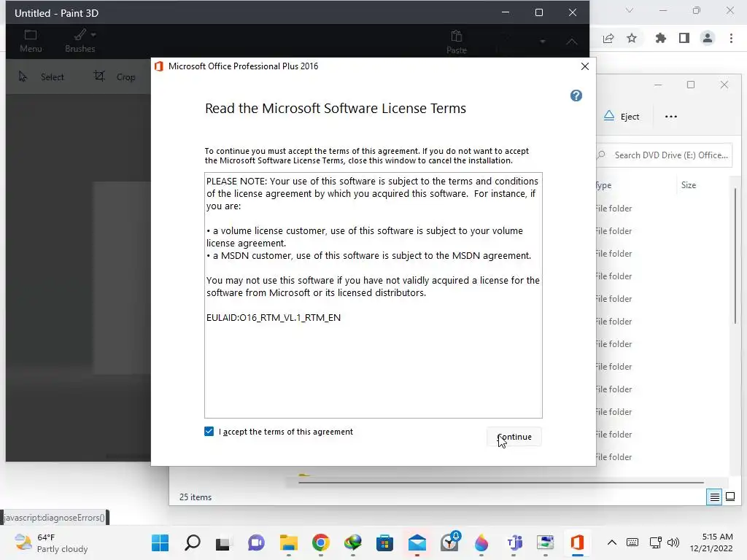The image size is (747, 560).
Task: Open the browser profile avatar
Action: coord(708,38)
